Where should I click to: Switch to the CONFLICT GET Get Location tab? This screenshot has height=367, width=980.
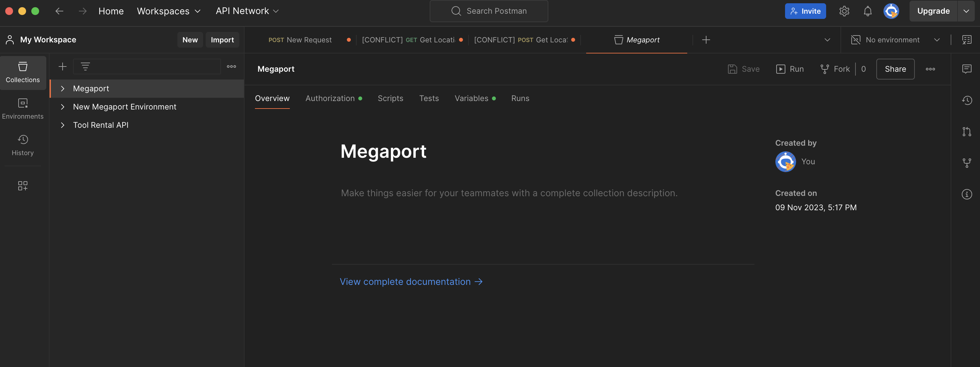(412, 40)
